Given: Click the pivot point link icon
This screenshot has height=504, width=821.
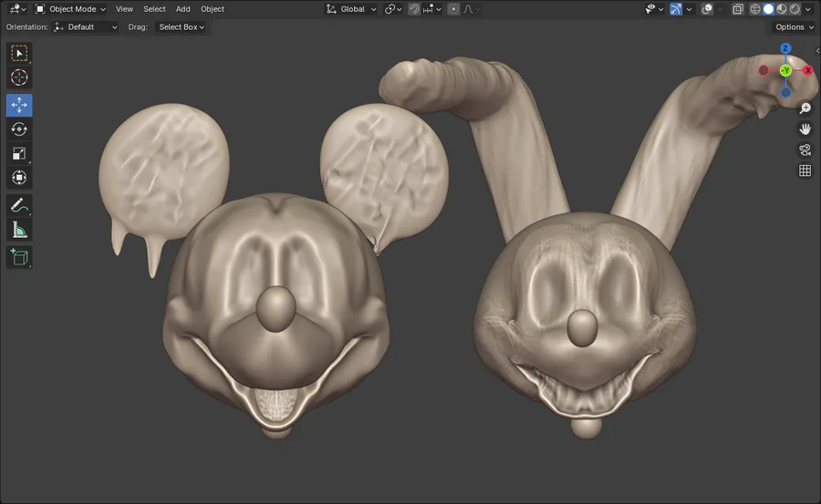Looking at the screenshot, I should [x=392, y=9].
